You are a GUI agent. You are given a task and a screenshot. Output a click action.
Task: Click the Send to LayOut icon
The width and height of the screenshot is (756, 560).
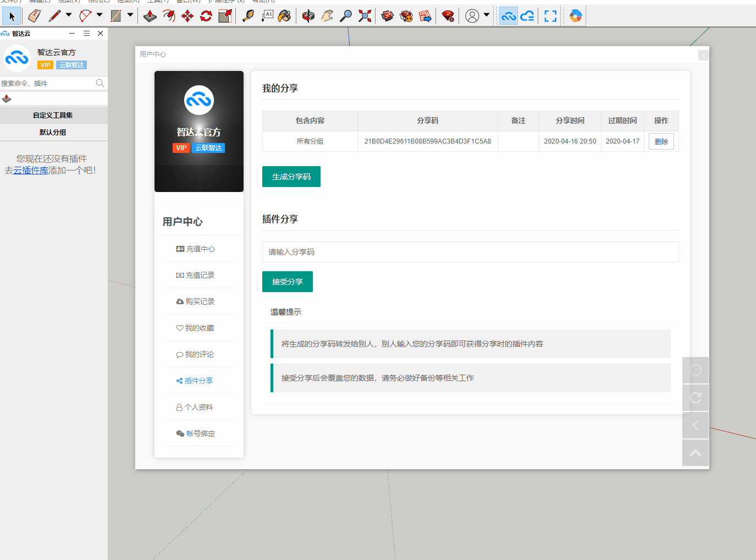click(425, 16)
